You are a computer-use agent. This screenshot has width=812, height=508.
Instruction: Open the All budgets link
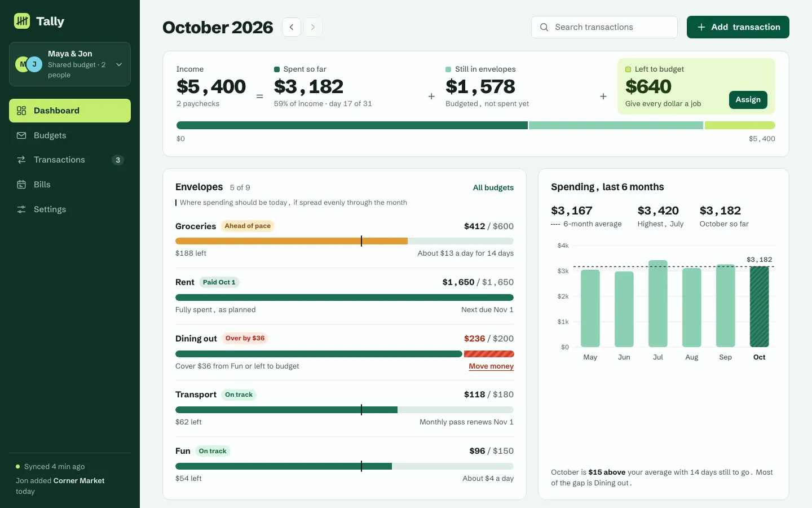click(493, 187)
